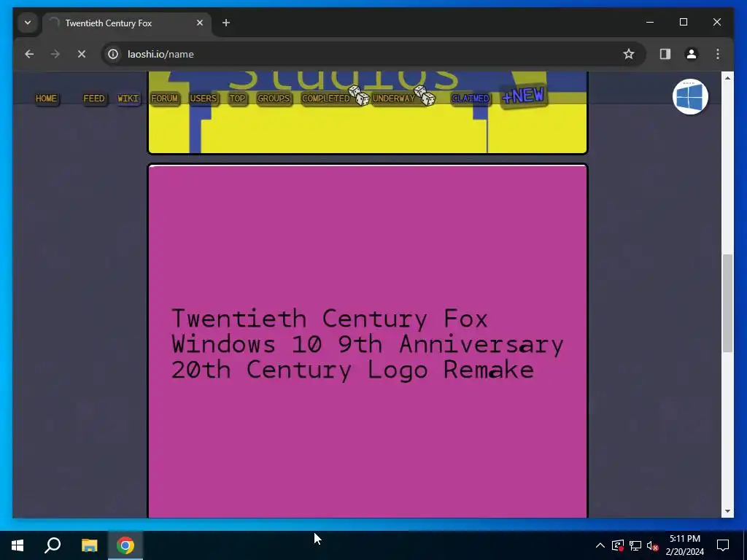Open the FEED navigation link
747x560 pixels.
(94, 98)
